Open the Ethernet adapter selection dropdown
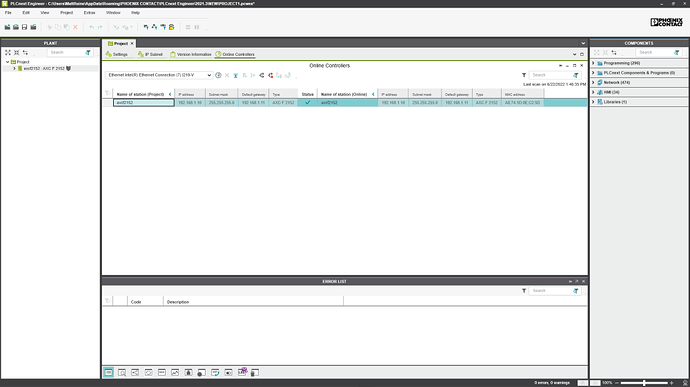 tap(159, 75)
